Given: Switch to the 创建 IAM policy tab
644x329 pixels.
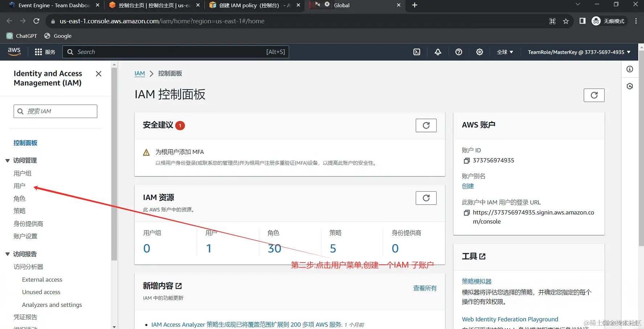Looking at the screenshot, I should pos(254,5).
